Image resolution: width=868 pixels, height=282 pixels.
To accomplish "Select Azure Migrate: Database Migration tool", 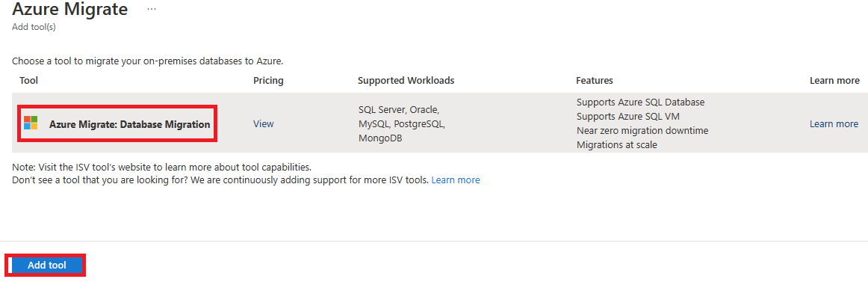I will 129,125.
